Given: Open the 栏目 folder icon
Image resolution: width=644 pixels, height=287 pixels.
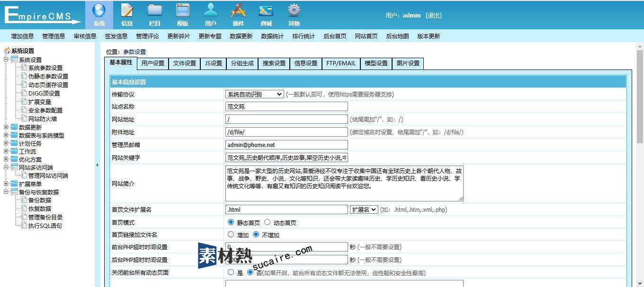Looking at the screenshot, I should pos(155,10).
